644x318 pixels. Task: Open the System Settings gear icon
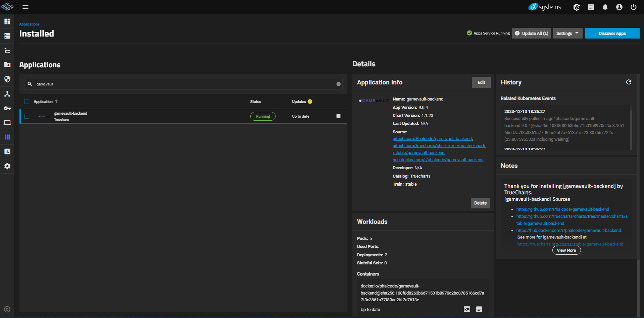7,166
